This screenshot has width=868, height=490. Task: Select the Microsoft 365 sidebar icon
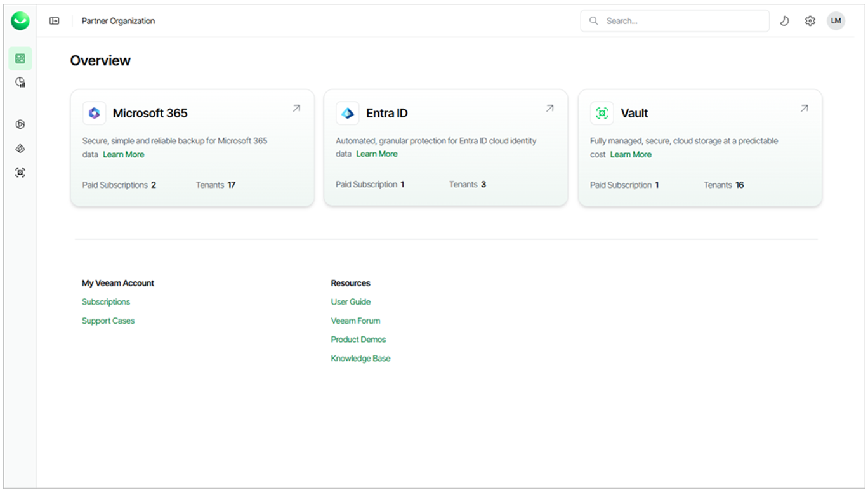20,124
